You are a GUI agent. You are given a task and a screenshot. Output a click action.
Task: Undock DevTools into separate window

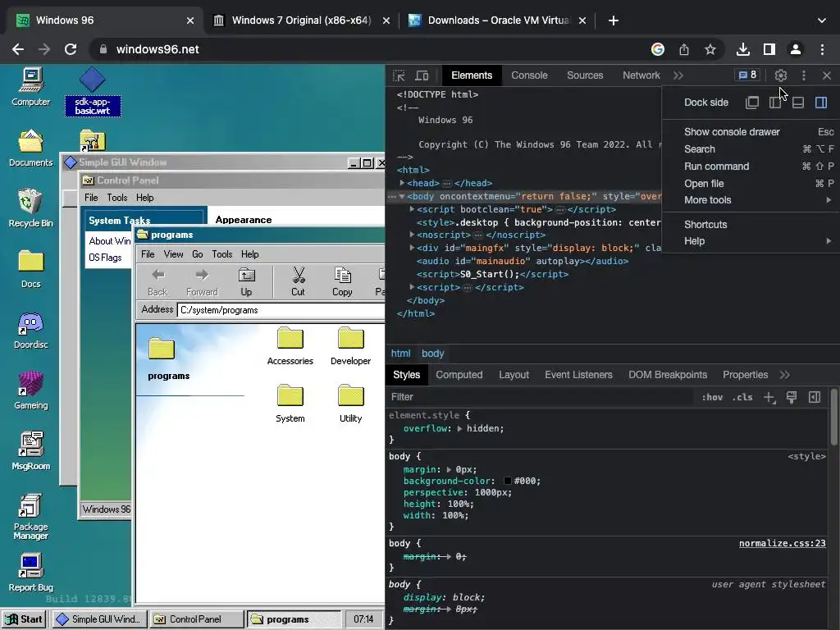click(752, 103)
